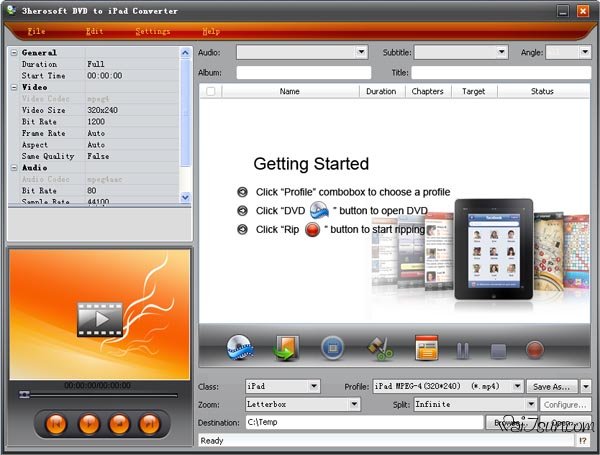
Task: Click the application logo icon in title bar
Action: click(x=11, y=10)
